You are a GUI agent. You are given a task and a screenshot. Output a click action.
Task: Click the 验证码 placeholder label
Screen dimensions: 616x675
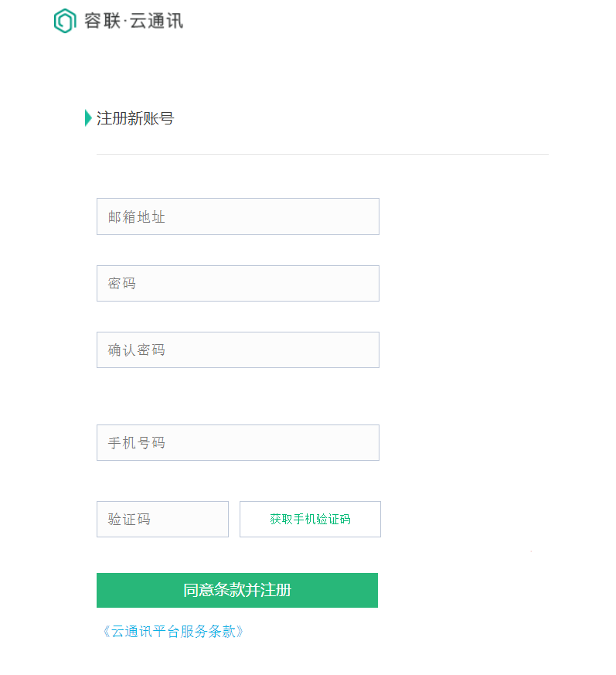[x=129, y=520]
